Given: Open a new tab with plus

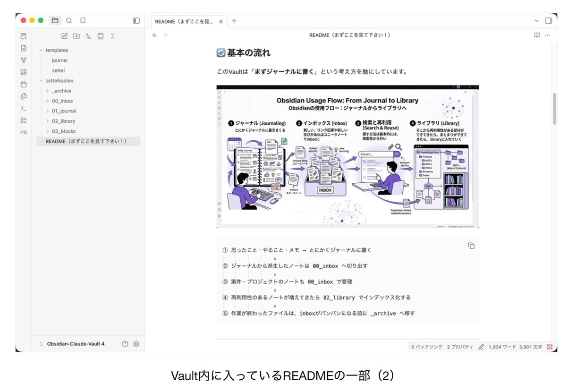Looking at the screenshot, I should click(x=234, y=21).
